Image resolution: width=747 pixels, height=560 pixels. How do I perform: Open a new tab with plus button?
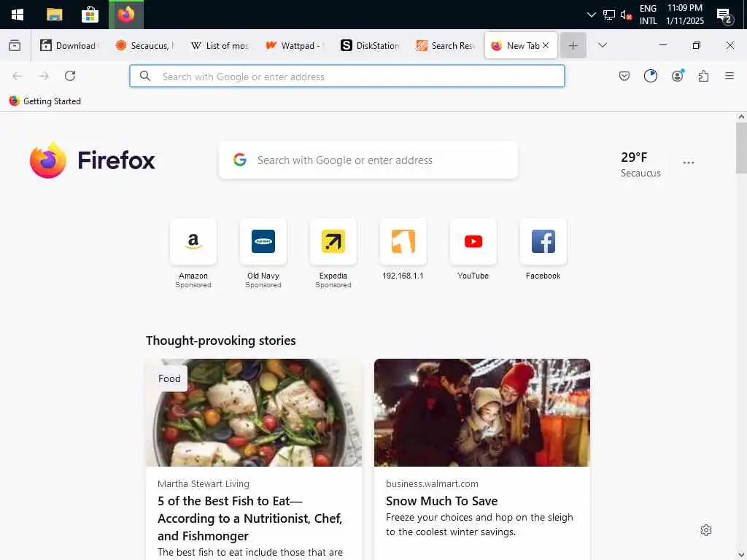click(x=573, y=46)
